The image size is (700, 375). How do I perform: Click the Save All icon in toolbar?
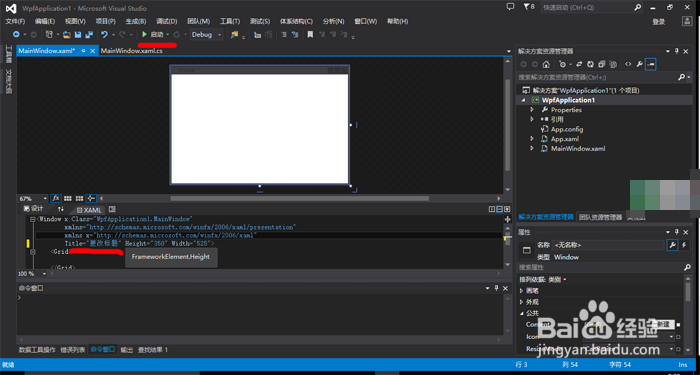pos(89,34)
